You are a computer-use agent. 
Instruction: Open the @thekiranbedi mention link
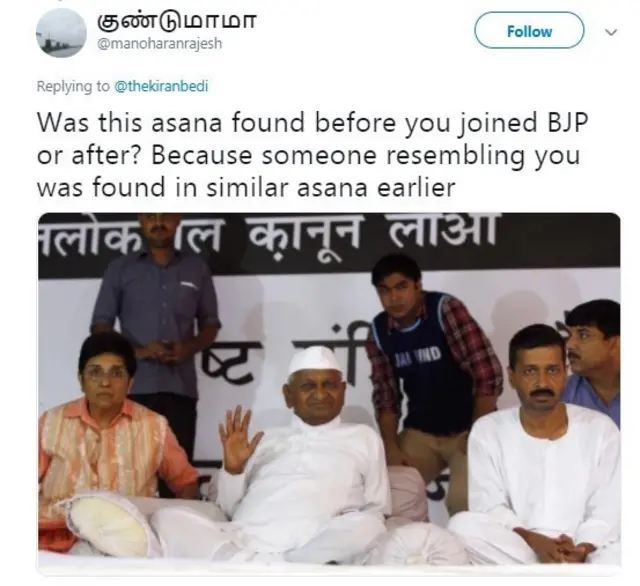tap(161, 86)
